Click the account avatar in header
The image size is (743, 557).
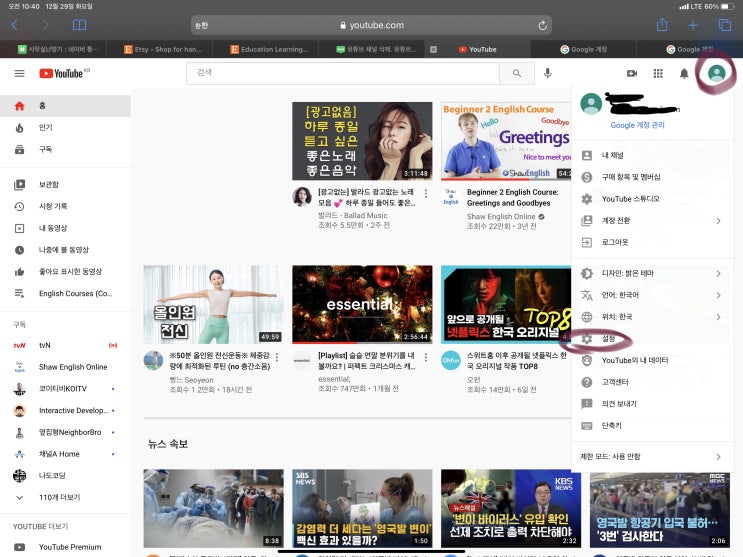[716, 73]
